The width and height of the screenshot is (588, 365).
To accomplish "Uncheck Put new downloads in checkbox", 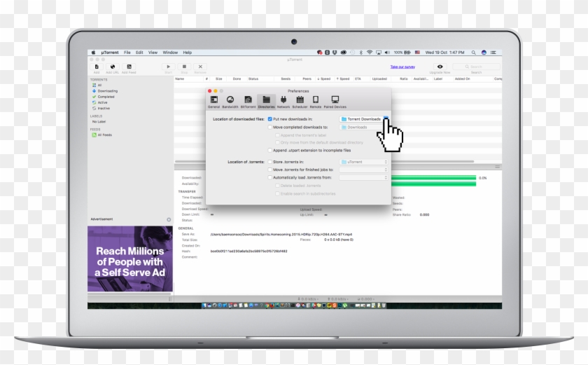I will 269,119.
